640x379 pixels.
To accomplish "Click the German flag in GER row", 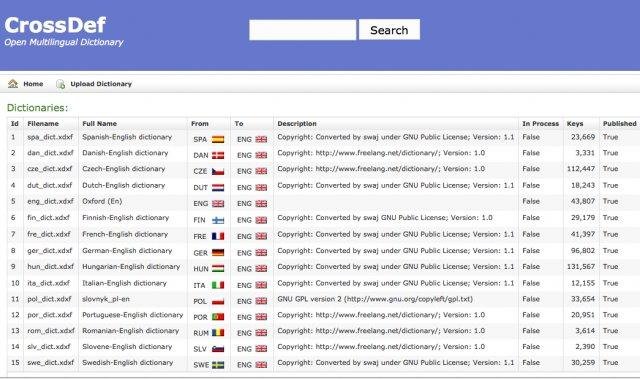I will [218, 253].
